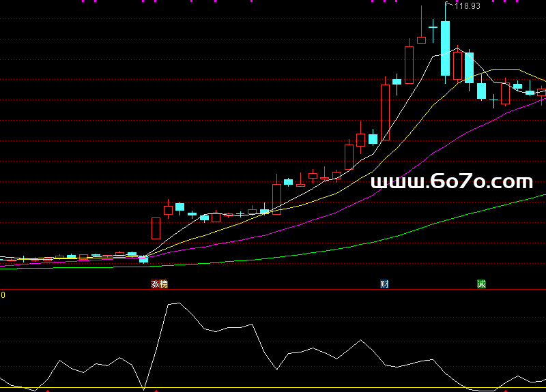Click the first red signal arrow at indicator bottom-left

47,391
